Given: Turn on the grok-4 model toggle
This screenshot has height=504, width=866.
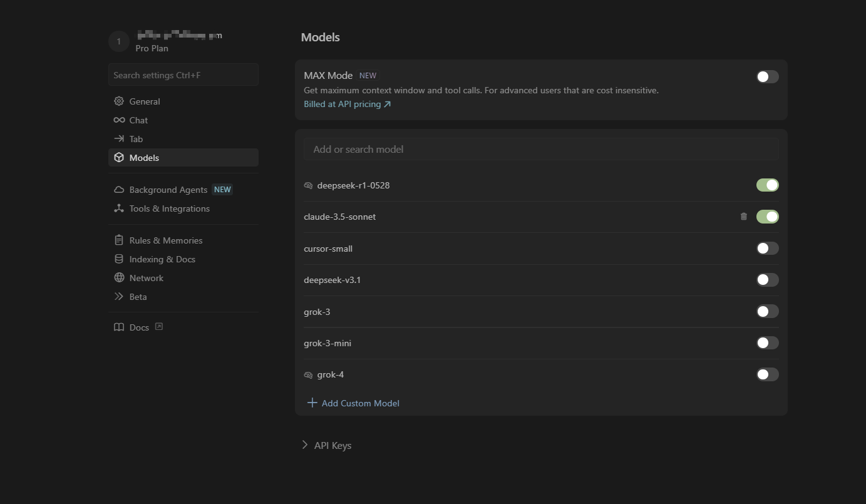Looking at the screenshot, I should tap(767, 374).
